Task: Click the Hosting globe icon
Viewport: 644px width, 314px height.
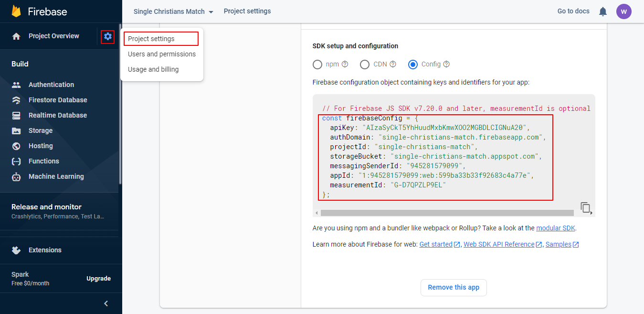Action: (16, 146)
